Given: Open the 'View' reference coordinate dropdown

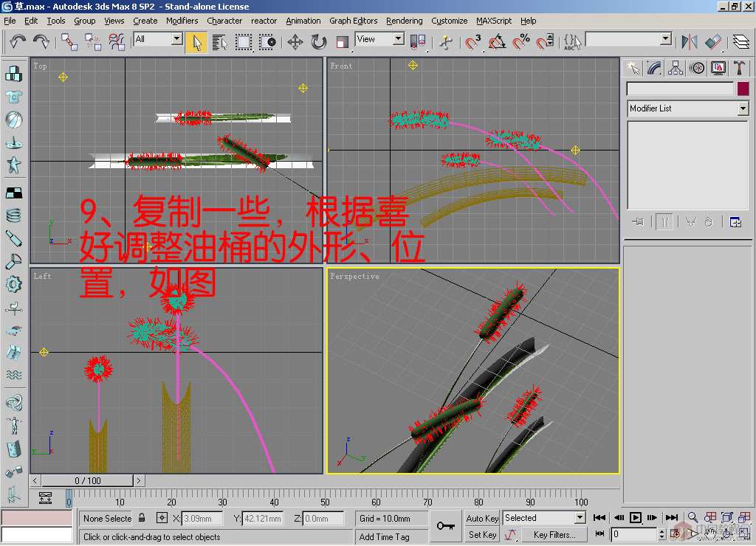Looking at the screenshot, I should (398, 38).
